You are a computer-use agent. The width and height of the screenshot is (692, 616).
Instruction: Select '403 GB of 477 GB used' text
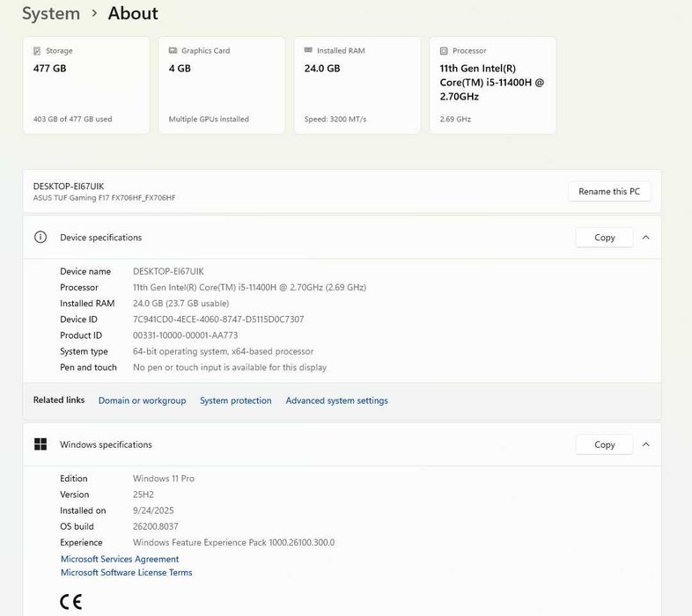pos(72,119)
